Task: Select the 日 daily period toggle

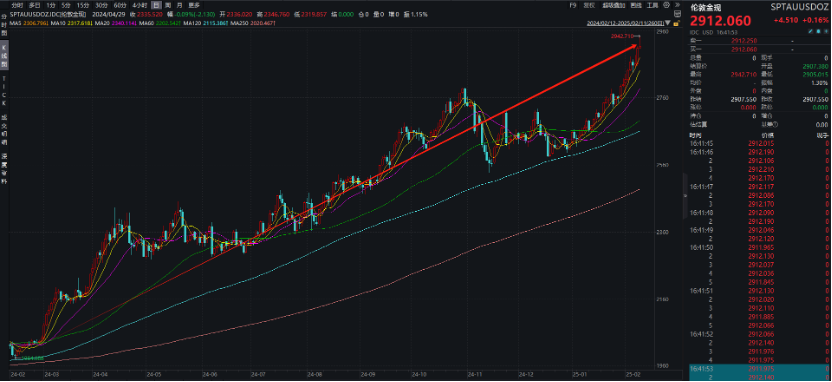Action: click(x=156, y=5)
